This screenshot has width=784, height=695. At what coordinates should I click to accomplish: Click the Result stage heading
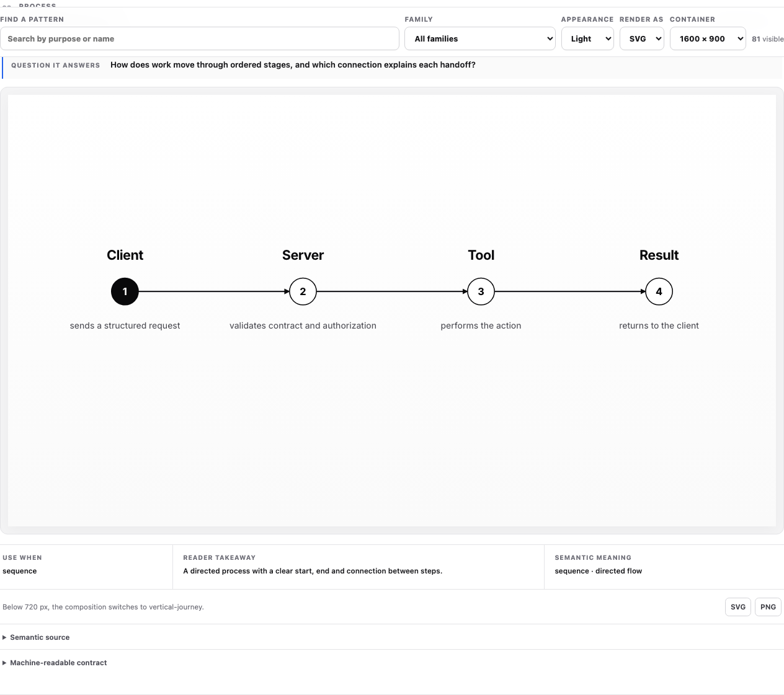659,255
